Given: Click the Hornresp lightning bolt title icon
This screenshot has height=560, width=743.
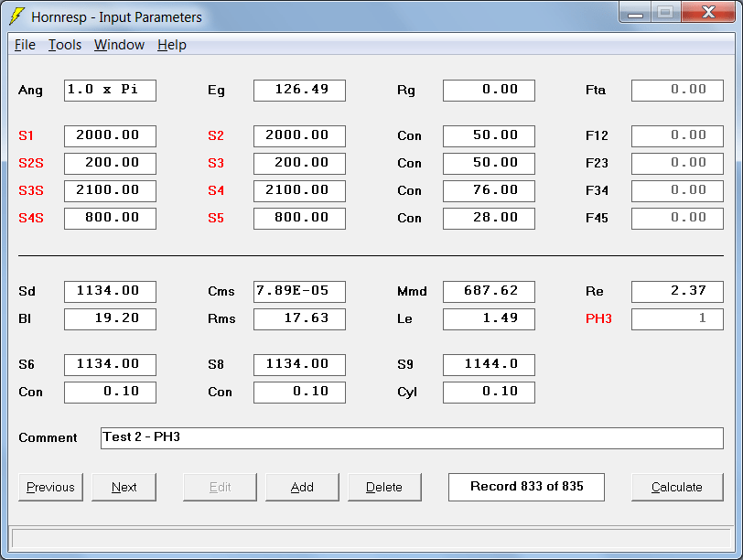Looking at the screenshot, I should pyautogui.click(x=16, y=16).
